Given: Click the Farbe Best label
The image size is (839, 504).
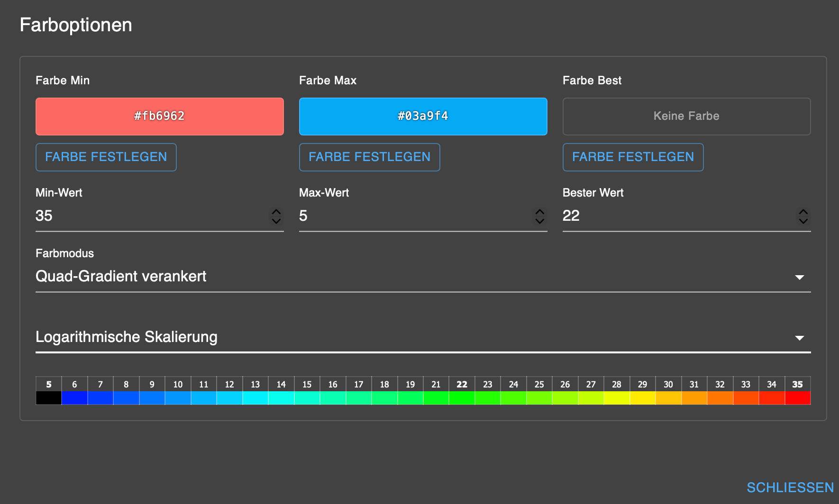Looking at the screenshot, I should (x=592, y=81).
